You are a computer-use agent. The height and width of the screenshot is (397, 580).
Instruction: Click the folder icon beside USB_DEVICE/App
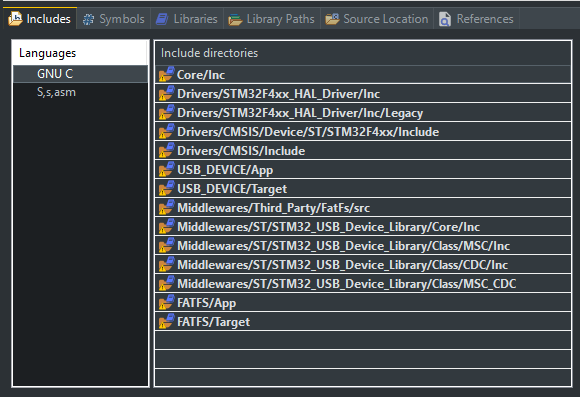(166, 169)
